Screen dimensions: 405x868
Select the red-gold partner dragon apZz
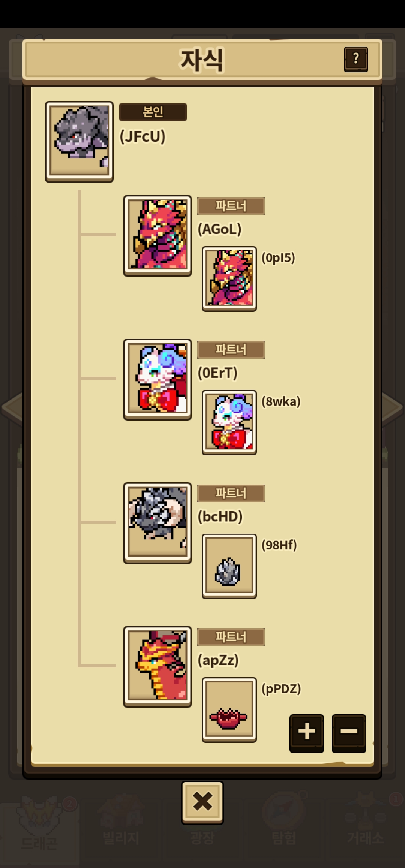[157, 666]
